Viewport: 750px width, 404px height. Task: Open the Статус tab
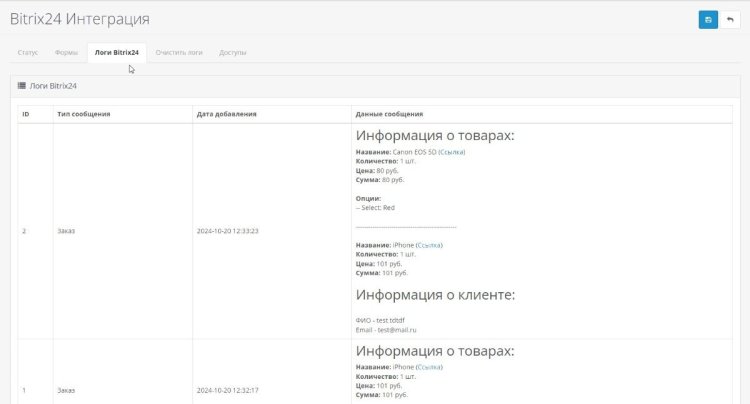click(x=28, y=52)
